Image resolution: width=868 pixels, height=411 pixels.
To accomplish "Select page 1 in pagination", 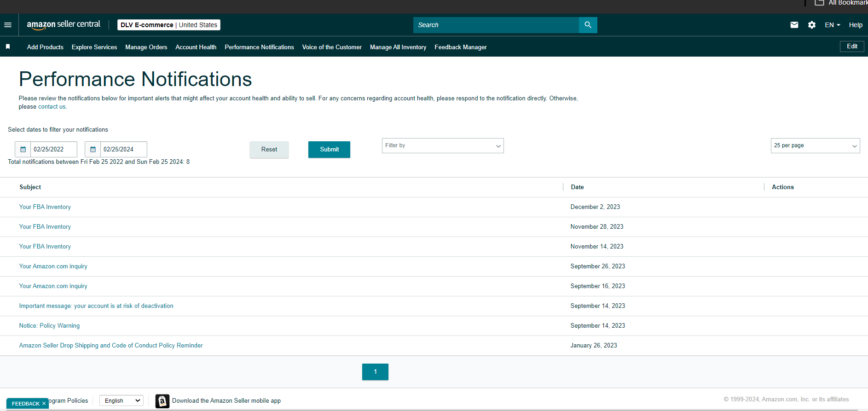I will [375, 372].
